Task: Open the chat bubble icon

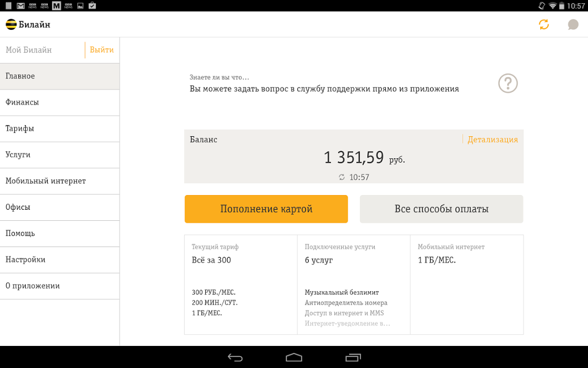Action: pos(573,24)
